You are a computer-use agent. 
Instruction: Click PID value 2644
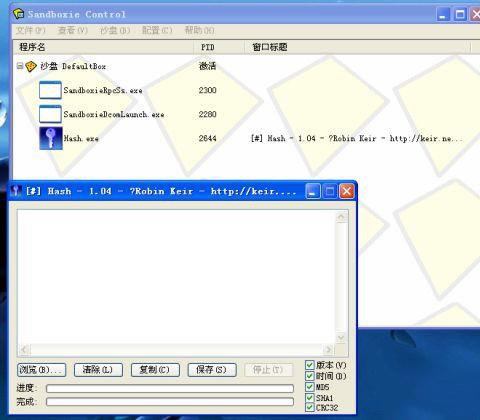[x=207, y=138]
